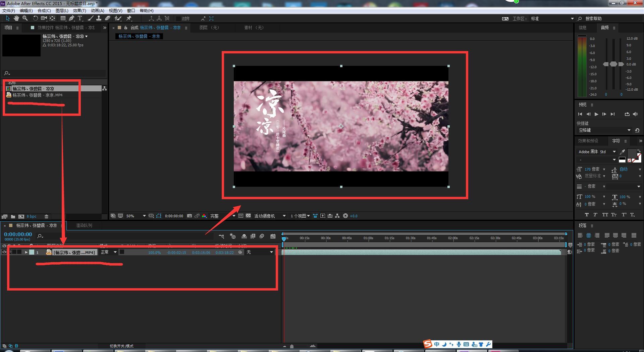Open the 正常 blending mode dropdown for layer 1
Viewport: 644px width, 352px height.
tap(109, 252)
